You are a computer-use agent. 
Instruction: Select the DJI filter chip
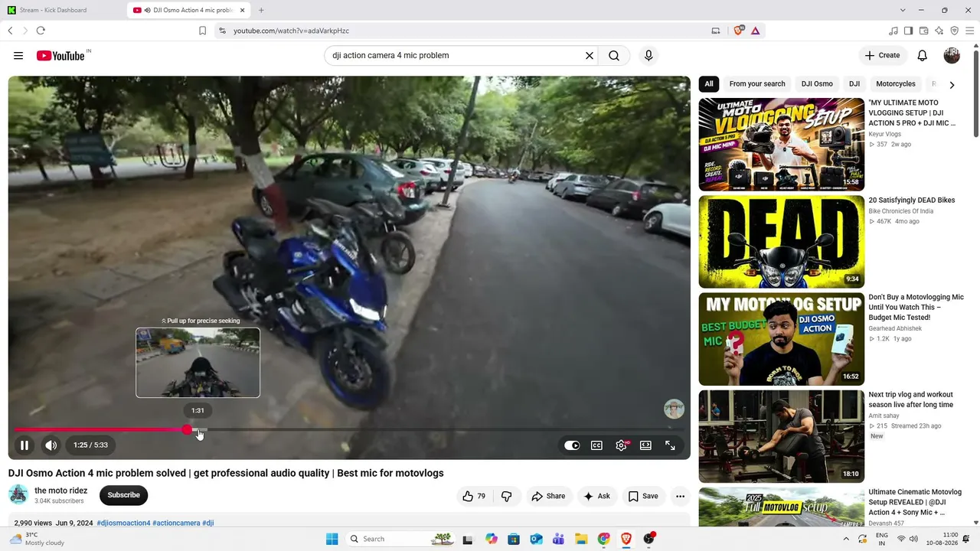(x=854, y=84)
